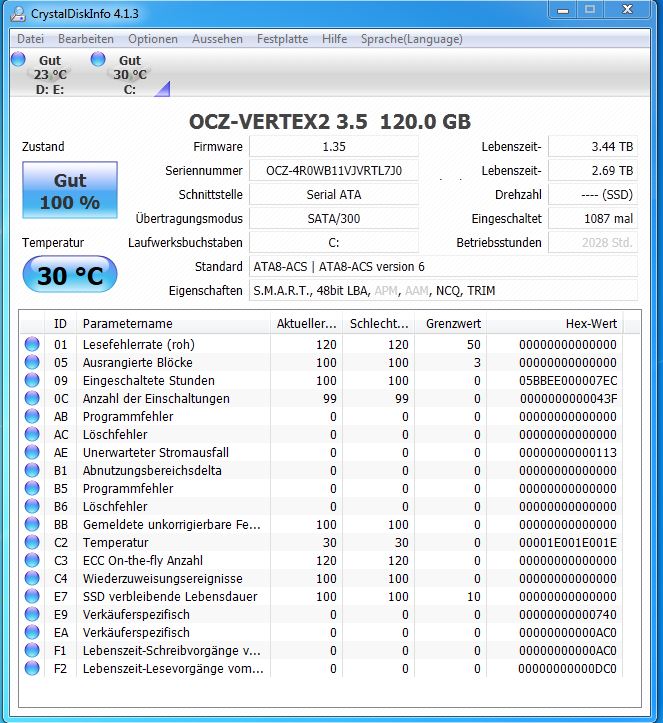Click hex value 00000000000DC0
The height and width of the screenshot is (723, 663).
click(568, 668)
